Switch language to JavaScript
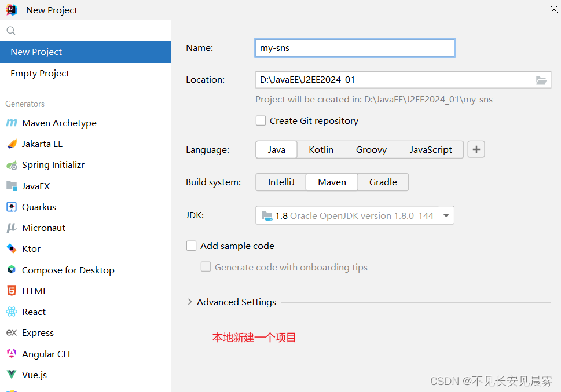Image resolution: width=561 pixels, height=392 pixels. coord(431,149)
